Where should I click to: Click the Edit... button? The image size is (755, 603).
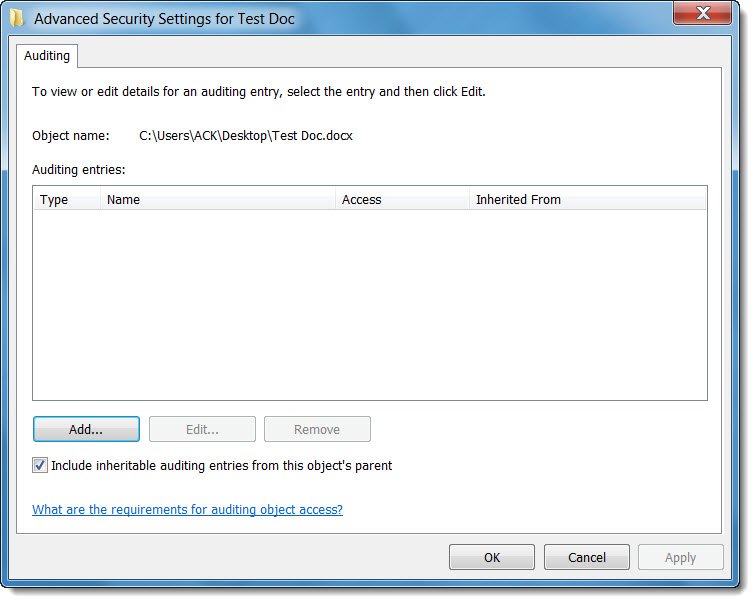[x=202, y=429]
